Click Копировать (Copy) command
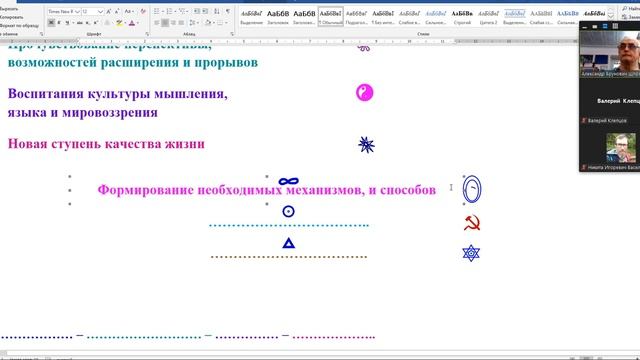Screen dimensions: 640x360 pyautogui.click(x=11, y=17)
